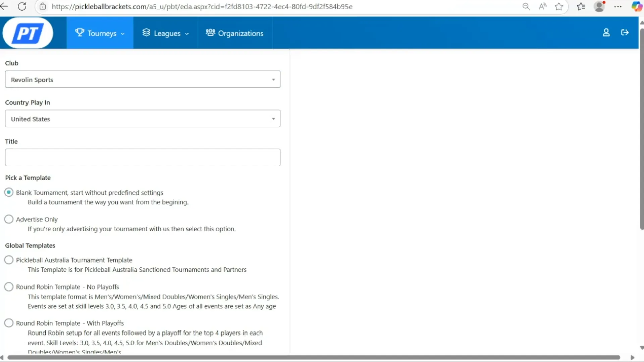This screenshot has width=644, height=362.
Task: Expand the Tourneys menu
Action: point(100,33)
